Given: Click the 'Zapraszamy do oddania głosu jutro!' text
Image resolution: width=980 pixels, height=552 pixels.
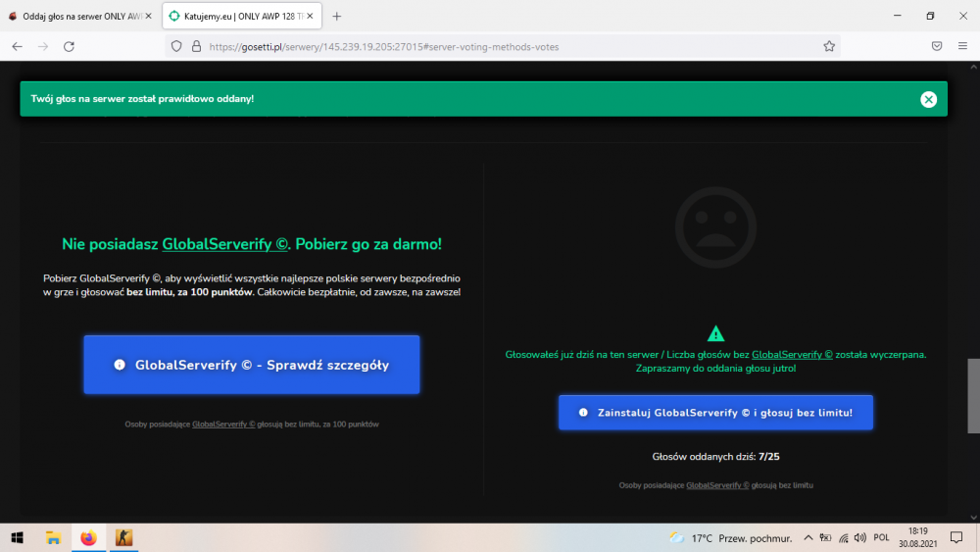Looking at the screenshot, I should click(715, 369).
